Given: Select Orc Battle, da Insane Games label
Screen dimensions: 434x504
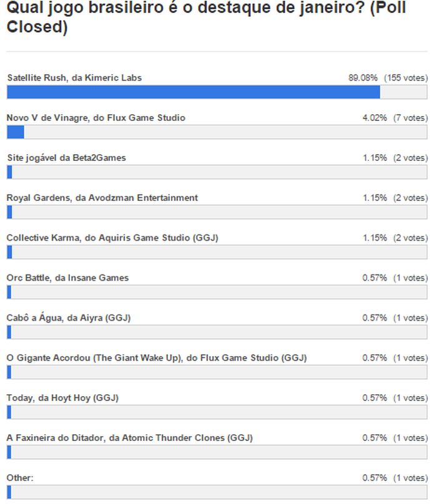Looking at the screenshot, I should click(x=67, y=278).
